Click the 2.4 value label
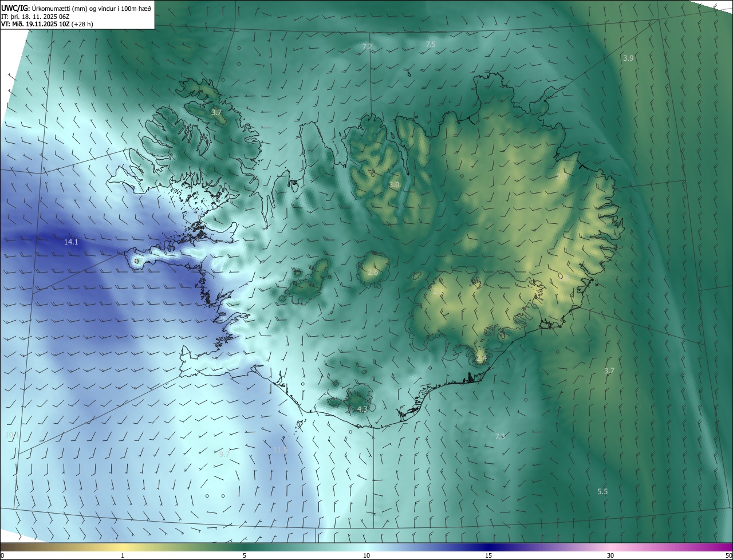 pyautogui.click(x=482, y=358)
